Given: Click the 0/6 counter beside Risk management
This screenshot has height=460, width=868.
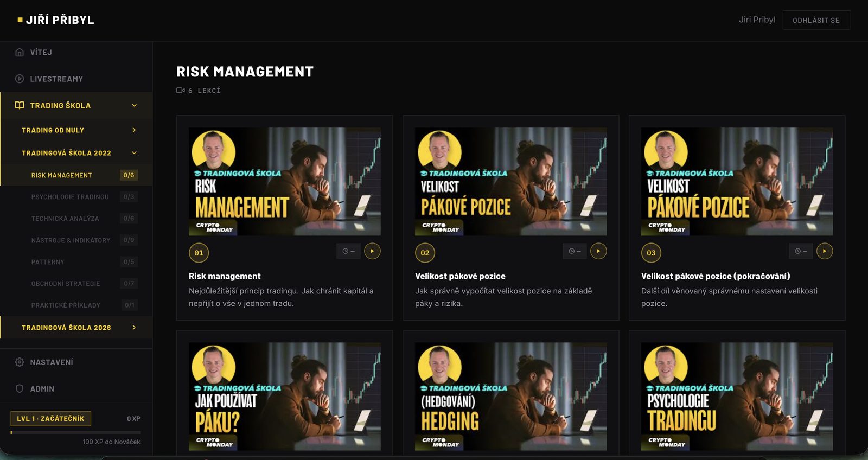Looking at the screenshot, I should pyautogui.click(x=129, y=175).
